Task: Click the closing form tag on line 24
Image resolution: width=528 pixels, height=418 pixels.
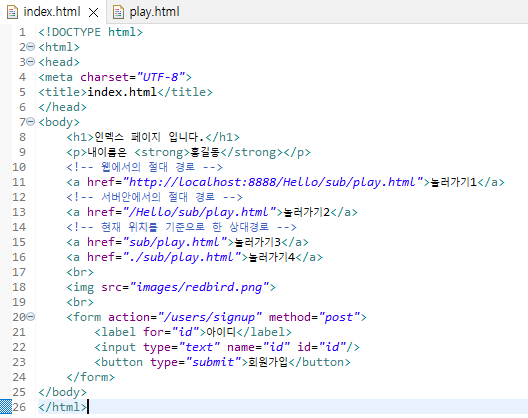Action: tap(91, 377)
